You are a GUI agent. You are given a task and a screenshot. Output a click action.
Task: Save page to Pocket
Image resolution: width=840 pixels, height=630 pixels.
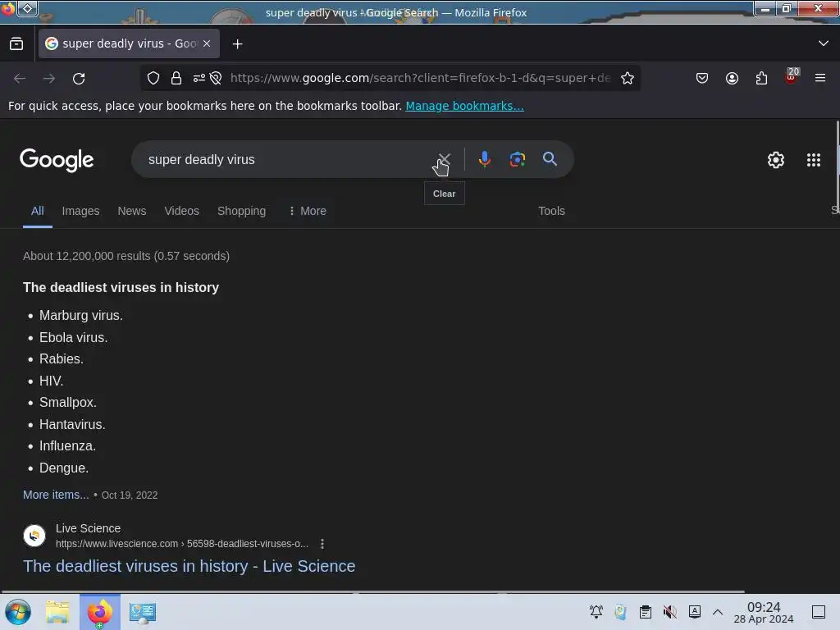(x=702, y=78)
